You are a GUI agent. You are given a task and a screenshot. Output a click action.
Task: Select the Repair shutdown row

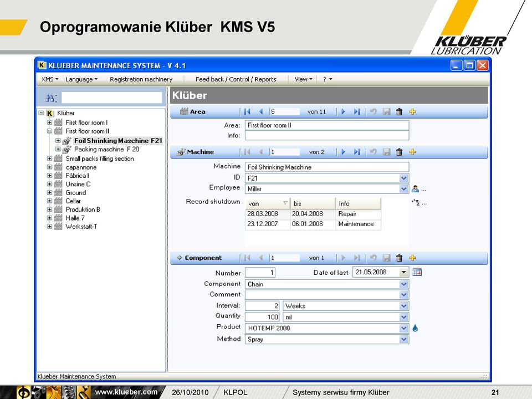coord(313,214)
